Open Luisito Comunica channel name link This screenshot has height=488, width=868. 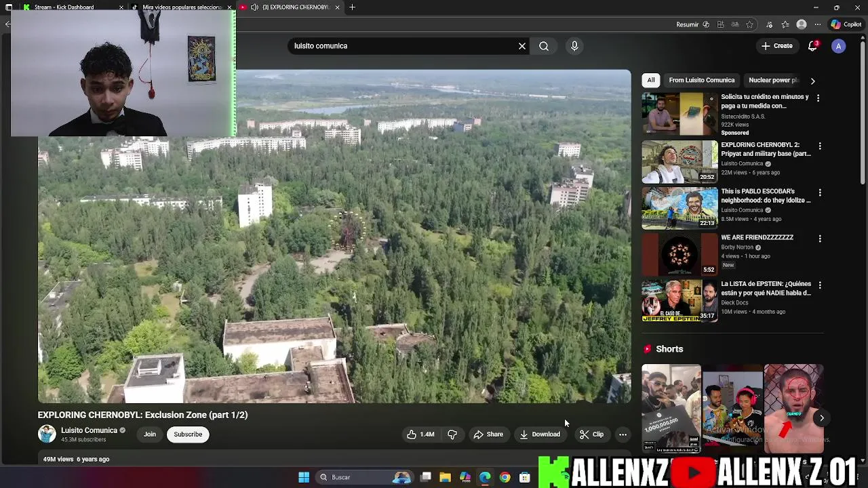[89, 430]
